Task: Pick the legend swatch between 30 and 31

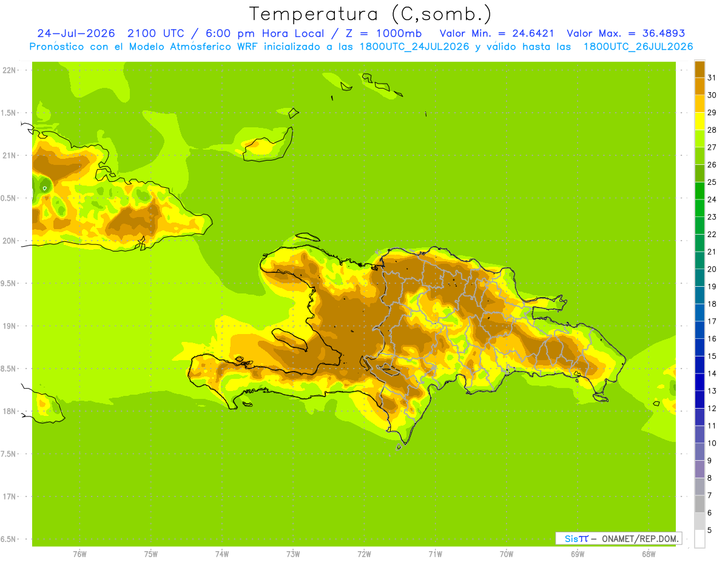Action: 699,86
